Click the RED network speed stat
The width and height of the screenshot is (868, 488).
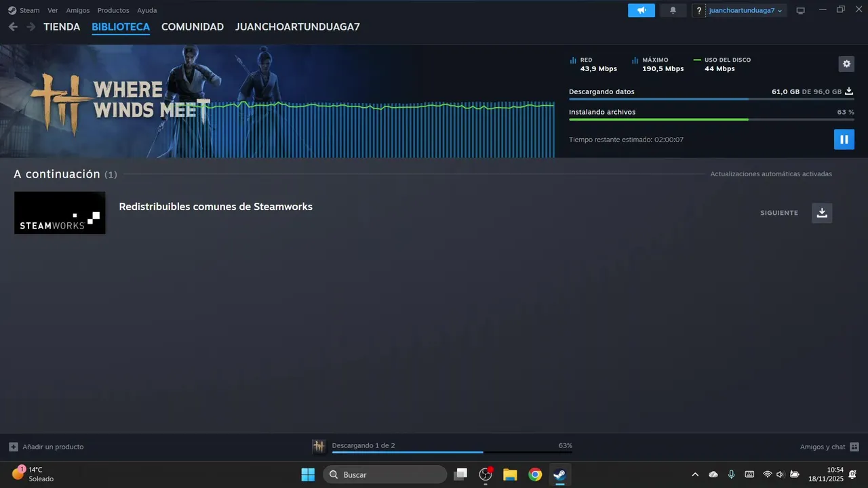(x=593, y=64)
